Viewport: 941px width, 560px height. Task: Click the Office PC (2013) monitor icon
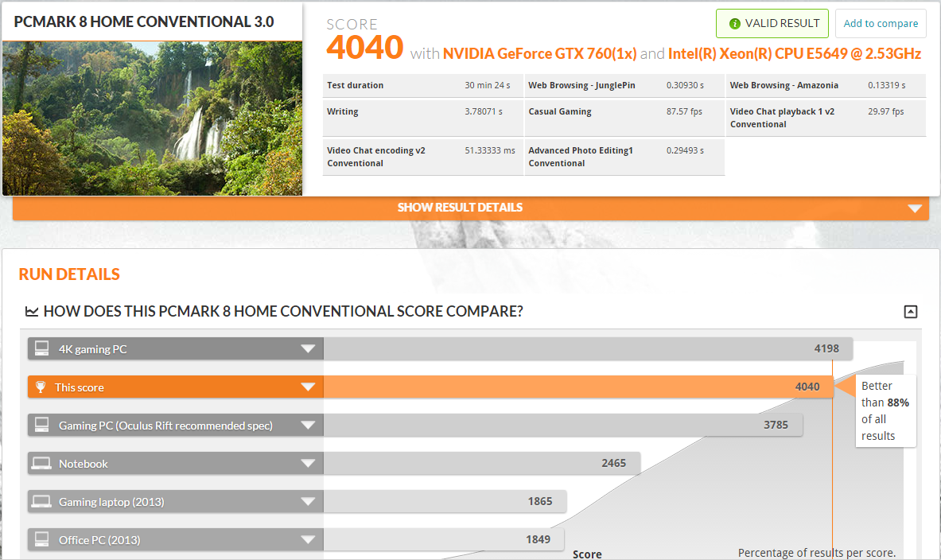(x=41, y=539)
